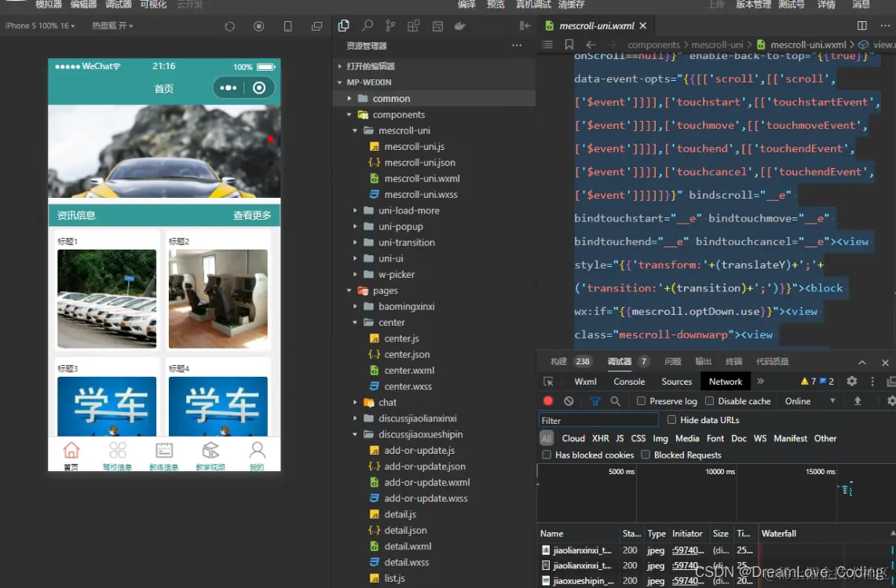
Task: Enable the Disable cache checkbox
Action: 710,401
